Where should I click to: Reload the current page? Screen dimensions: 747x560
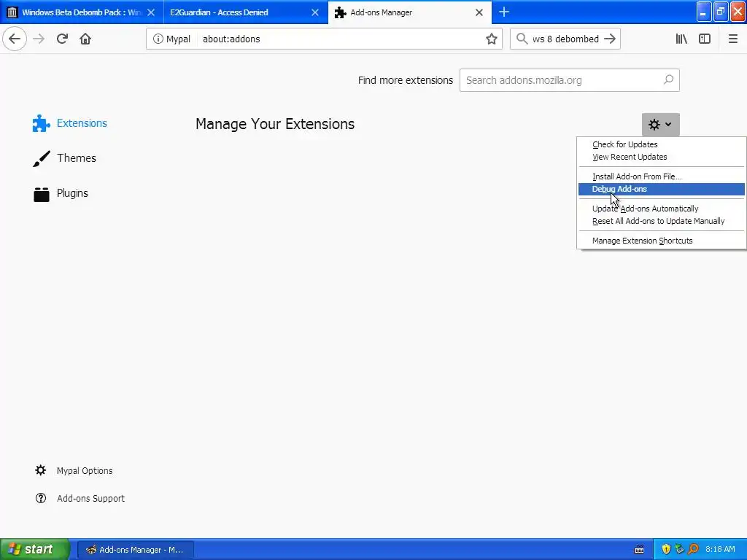tap(62, 39)
